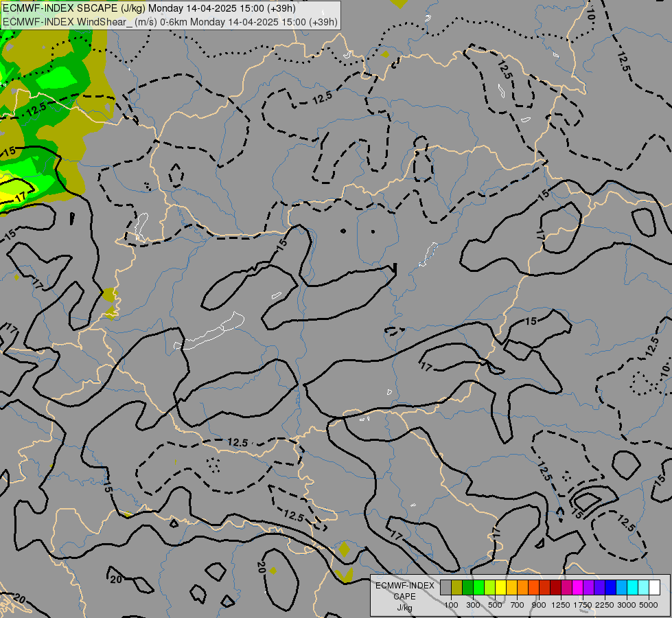The height and width of the screenshot is (618, 672).
Task: Pick the magenta legend swatch
Action: (x=578, y=587)
